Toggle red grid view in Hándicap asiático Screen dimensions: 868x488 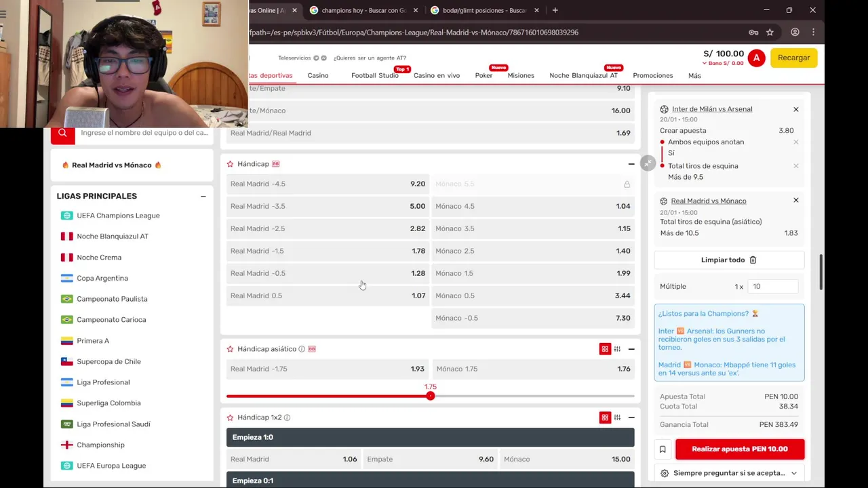pos(605,349)
